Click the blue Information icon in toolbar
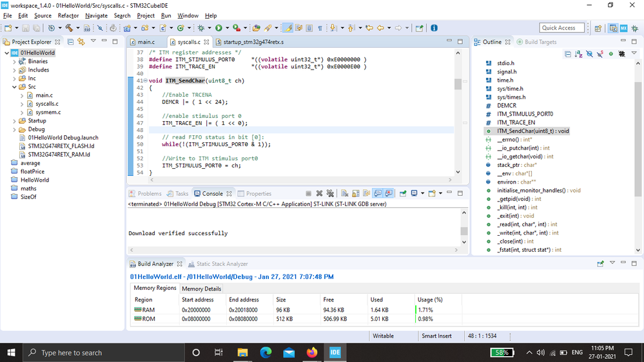Viewport: 644px width, 362px height. tap(434, 28)
